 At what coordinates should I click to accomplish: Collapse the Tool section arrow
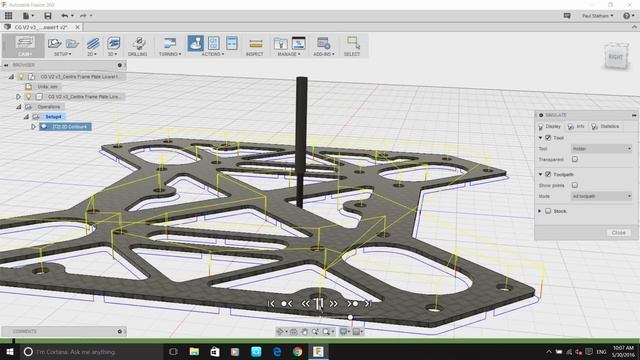tap(540, 138)
